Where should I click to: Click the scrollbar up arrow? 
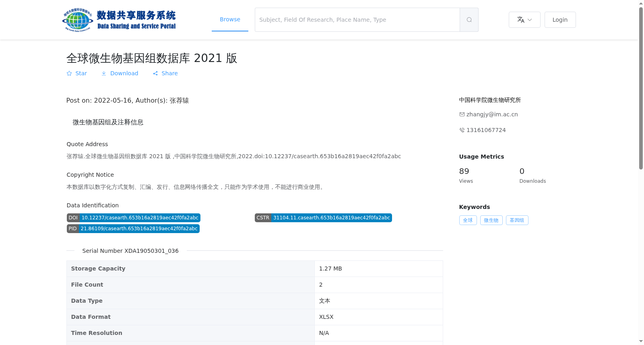(x=641, y=3)
